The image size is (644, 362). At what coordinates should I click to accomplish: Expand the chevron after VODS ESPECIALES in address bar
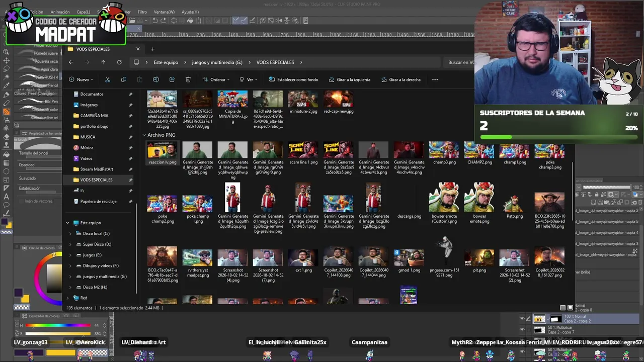[x=301, y=62]
